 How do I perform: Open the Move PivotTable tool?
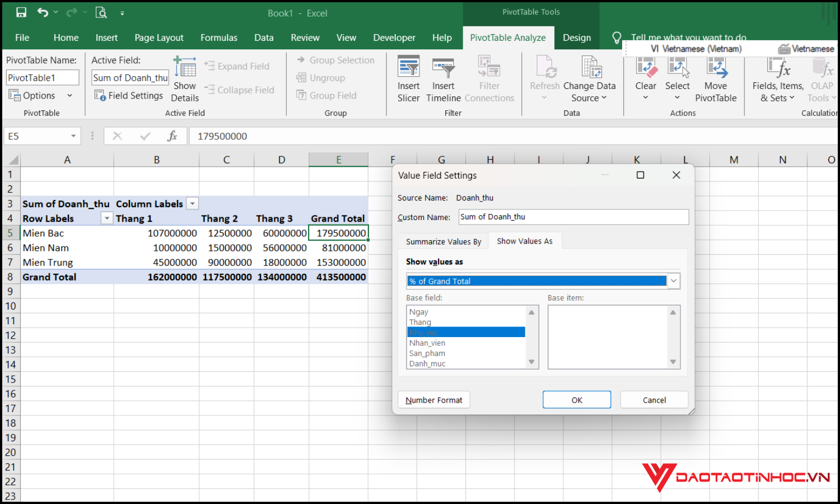[716, 78]
